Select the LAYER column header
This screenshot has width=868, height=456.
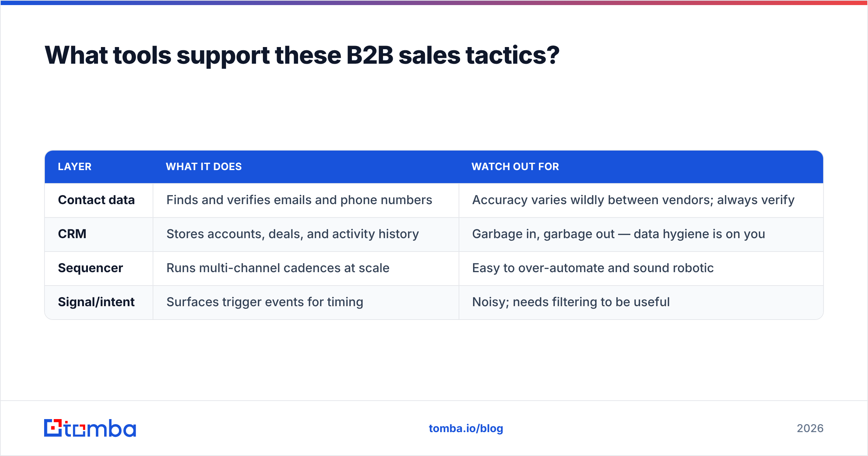[75, 166]
